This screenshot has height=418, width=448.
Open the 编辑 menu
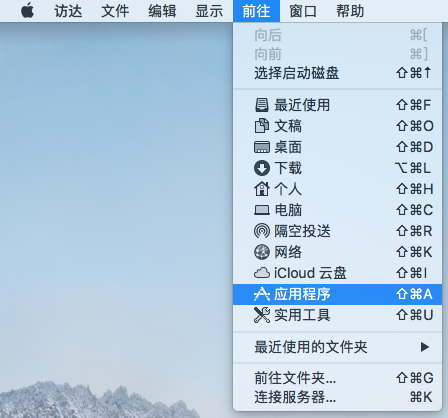point(162,11)
